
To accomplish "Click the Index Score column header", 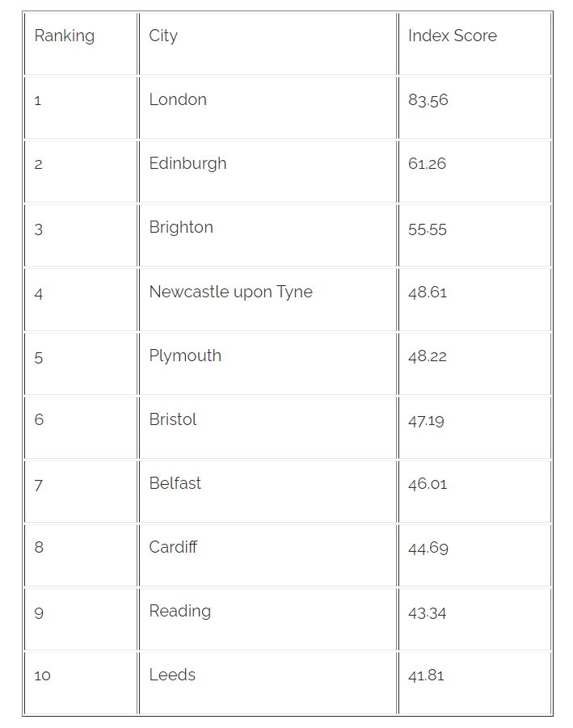I will click(452, 36).
